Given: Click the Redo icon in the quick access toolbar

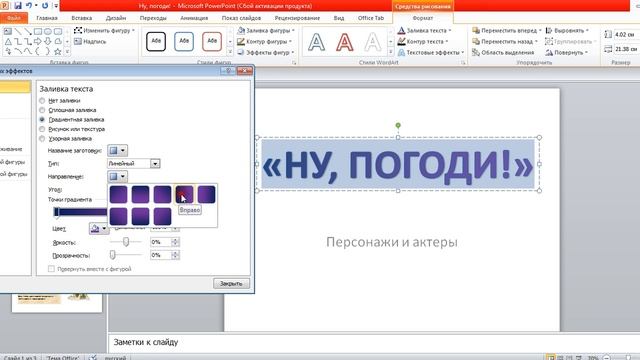Looking at the screenshot, I should coord(45,6).
